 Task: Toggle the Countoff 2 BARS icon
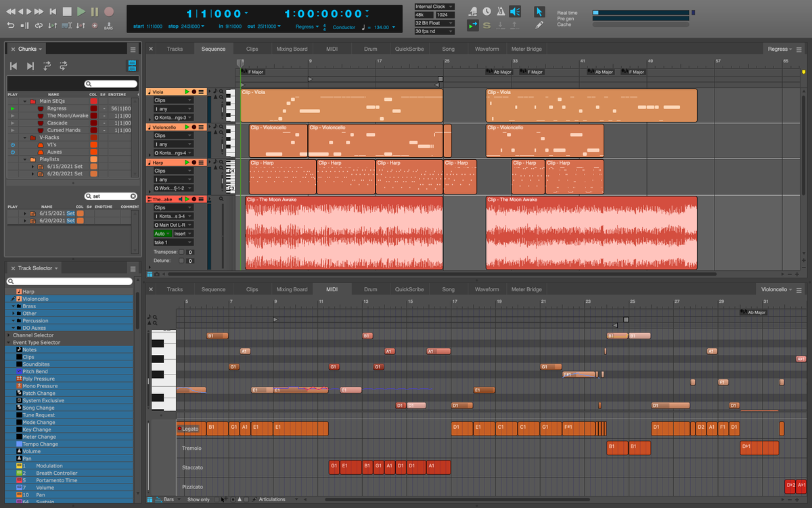pos(109,26)
